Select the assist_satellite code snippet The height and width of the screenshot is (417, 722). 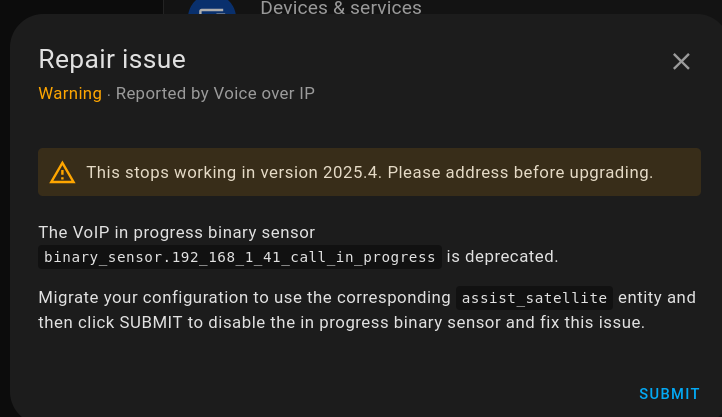(x=533, y=298)
